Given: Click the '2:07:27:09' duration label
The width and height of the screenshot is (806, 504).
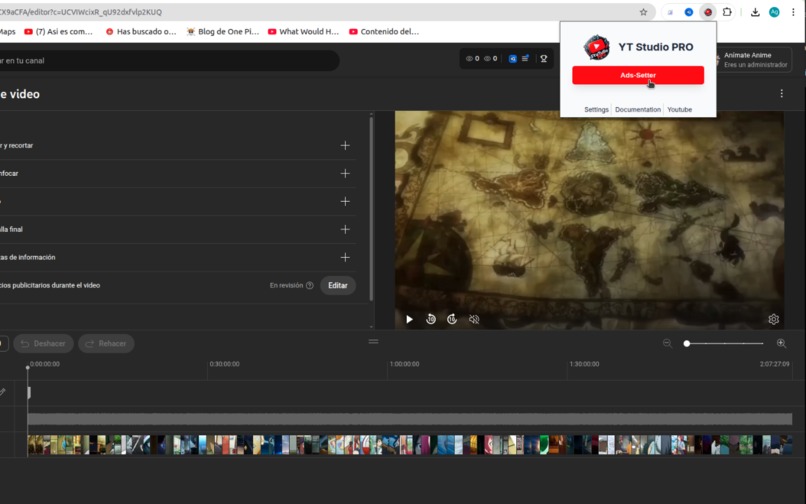Looking at the screenshot, I should [774, 364].
